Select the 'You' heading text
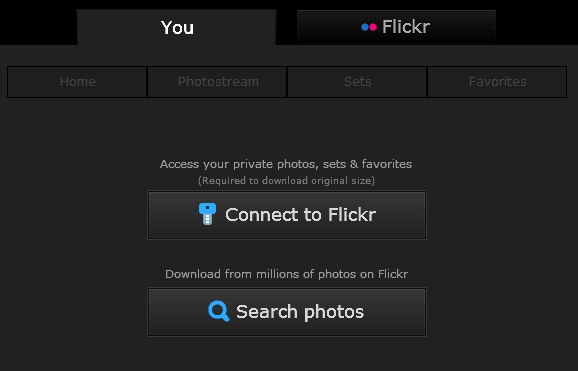The height and width of the screenshot is (371, 578). coord(177,28)
